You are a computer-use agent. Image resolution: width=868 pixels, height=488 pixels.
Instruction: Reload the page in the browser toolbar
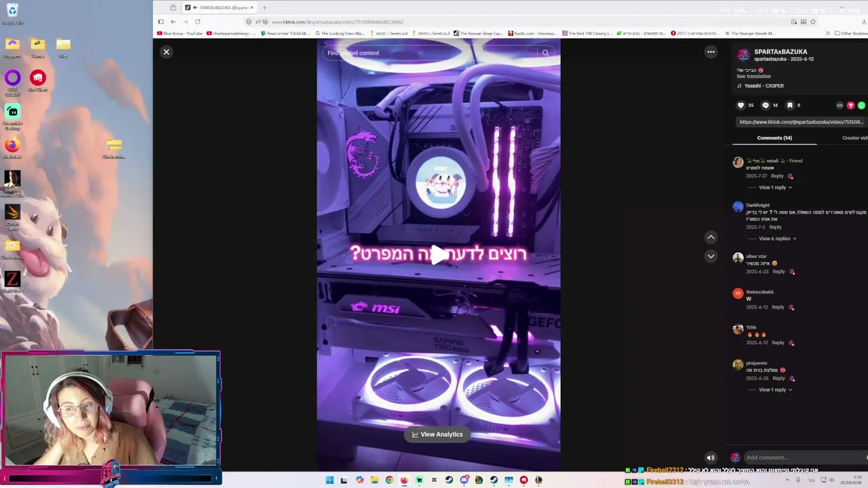pyautogui.click(x=197, y=22)
